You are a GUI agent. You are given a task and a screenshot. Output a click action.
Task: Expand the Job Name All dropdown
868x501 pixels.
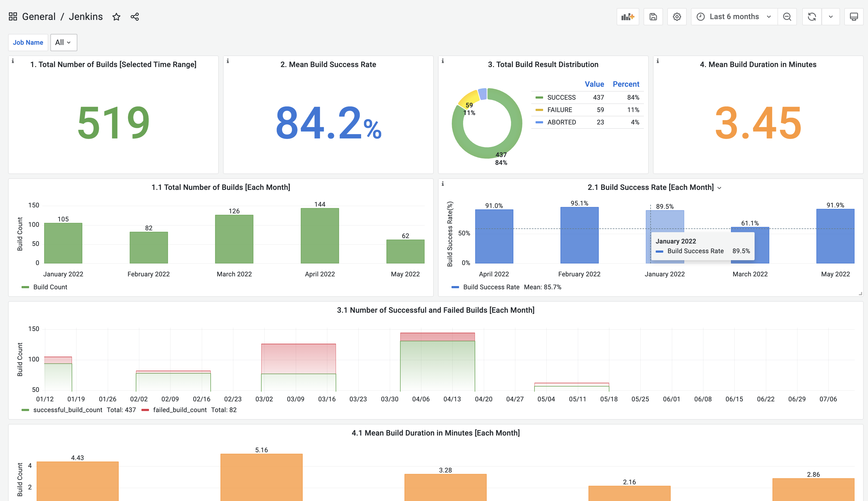tap(64, 42)
